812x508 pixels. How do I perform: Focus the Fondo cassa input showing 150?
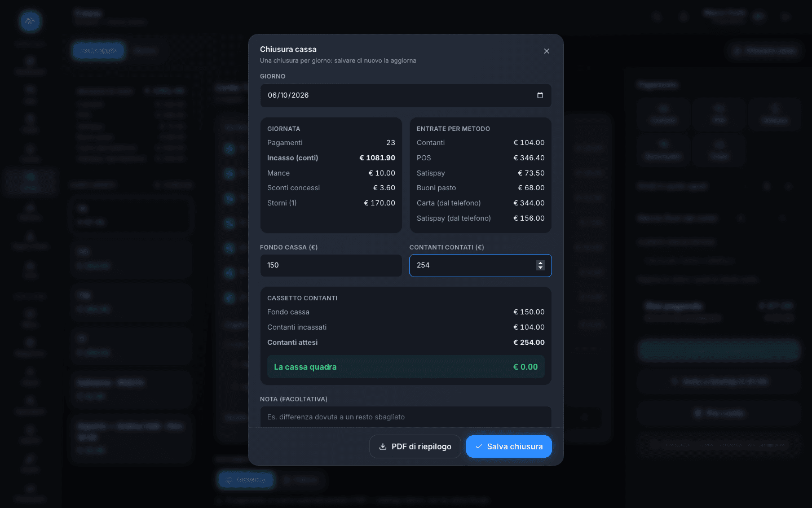tap(331, 265)
